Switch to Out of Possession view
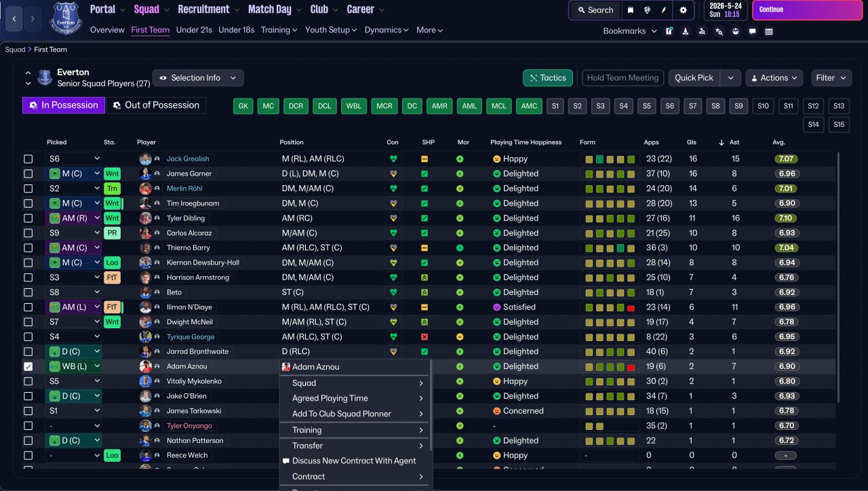This screenshot has width=868, height=491. 156,105
